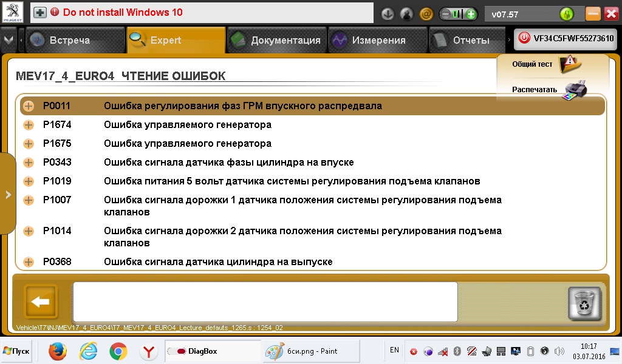Click the Peugeot logo icon
Viewport: 622px width, 364px height.
13,12
